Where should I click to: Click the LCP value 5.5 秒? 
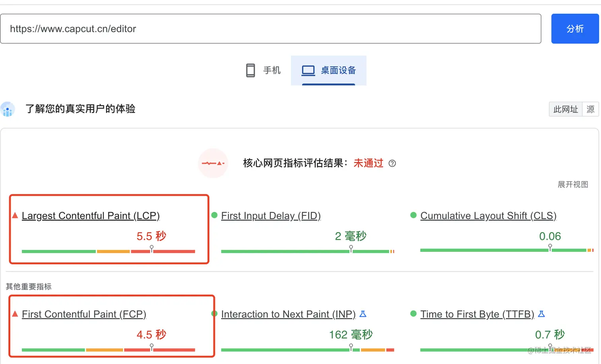(151, 236)
